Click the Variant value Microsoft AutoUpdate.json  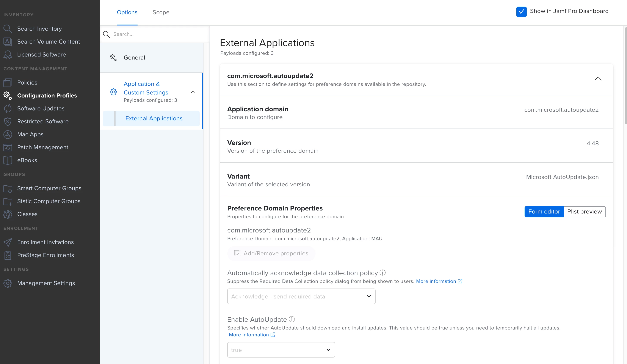[x=562, y=177]
